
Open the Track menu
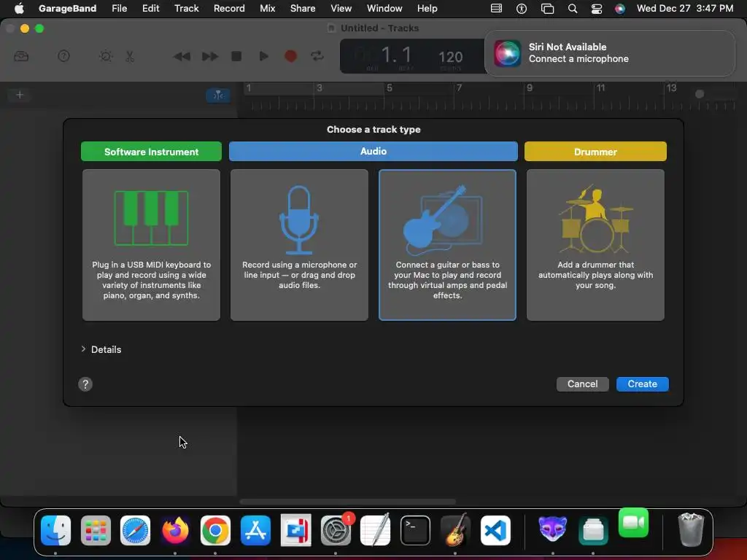(x=186, y=8)
